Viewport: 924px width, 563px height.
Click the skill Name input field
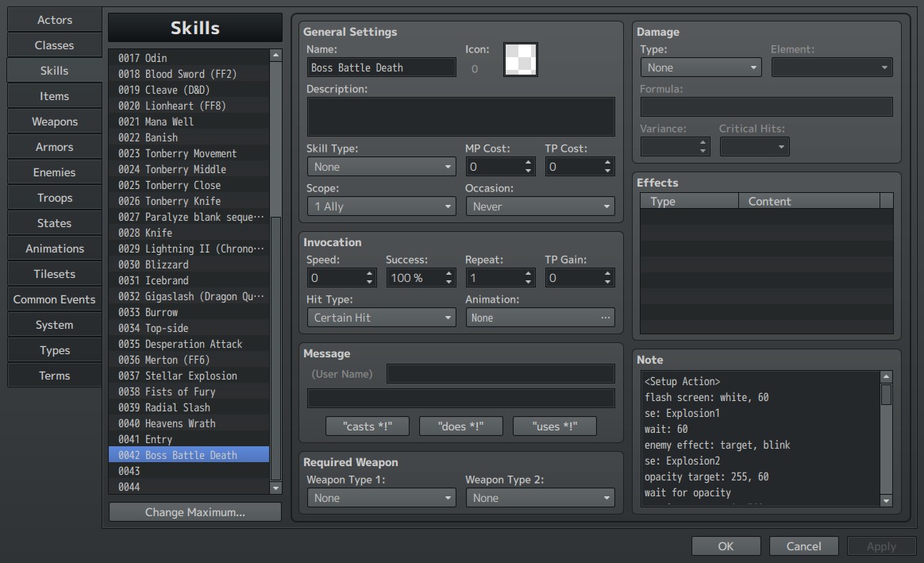pyautogui.click(x=381, y=67)
